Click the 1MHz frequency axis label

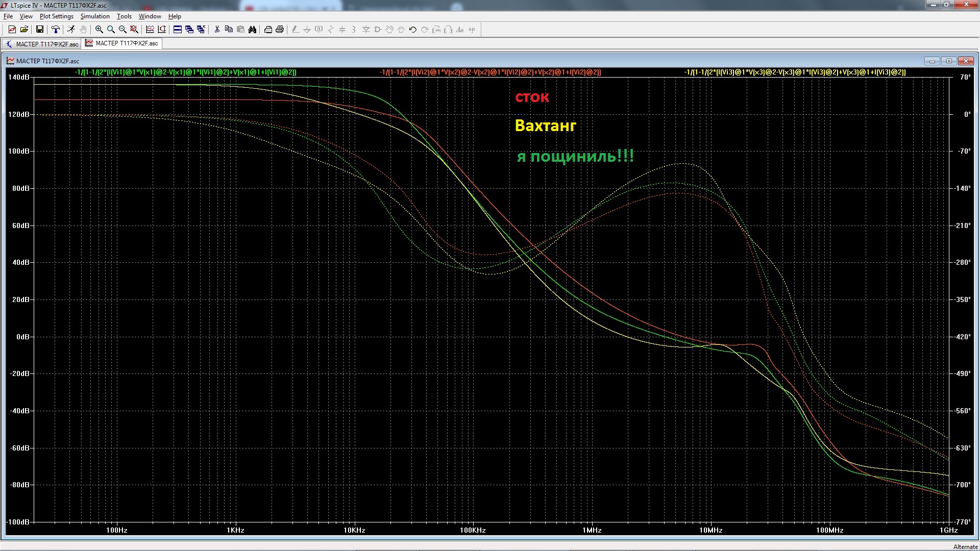pyautogui.click(x=592, y=530)
